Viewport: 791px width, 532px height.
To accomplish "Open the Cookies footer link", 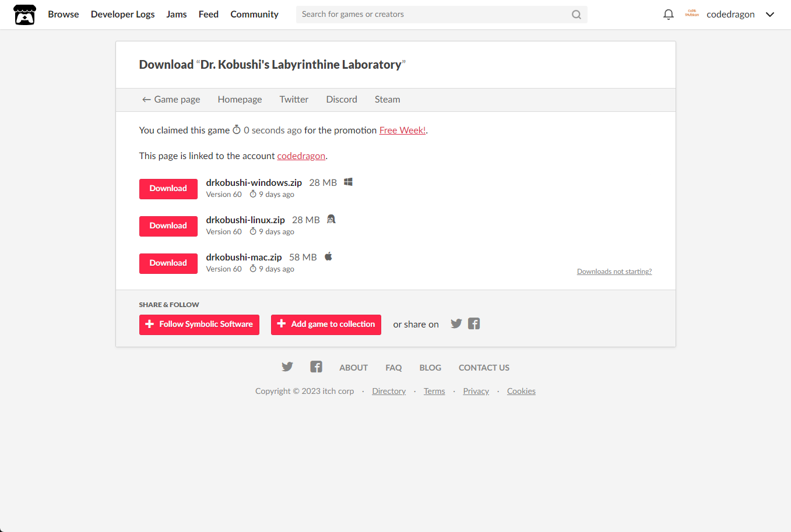I will pyautogui.click(x=521, y=392).
